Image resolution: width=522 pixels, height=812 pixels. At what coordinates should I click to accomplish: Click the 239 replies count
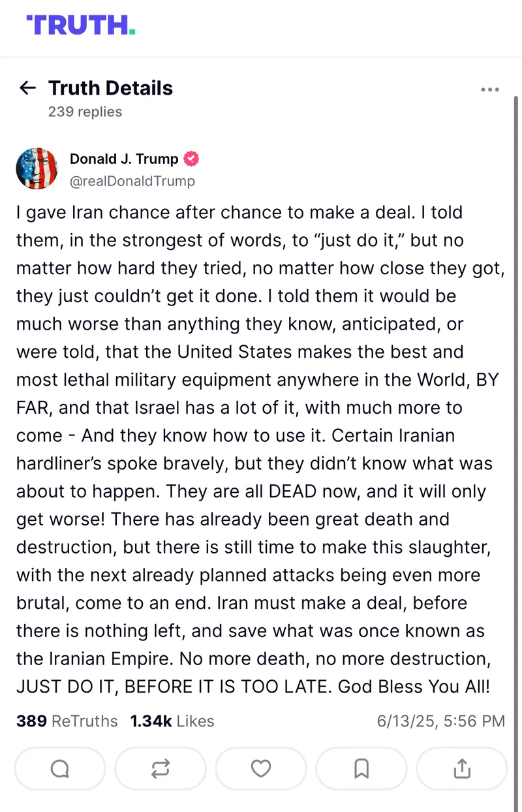point(85,112)
